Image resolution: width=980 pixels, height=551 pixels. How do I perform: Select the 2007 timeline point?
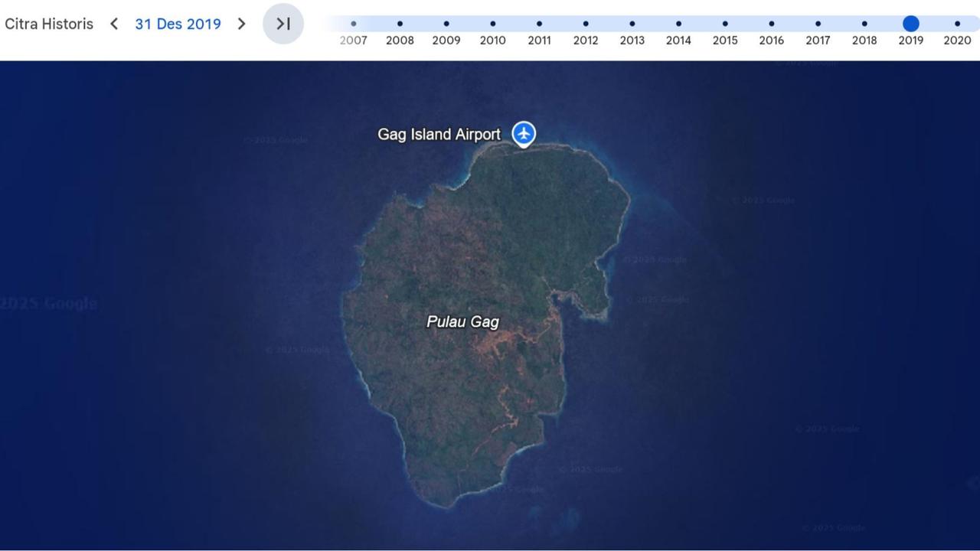[x=354, y=24]
